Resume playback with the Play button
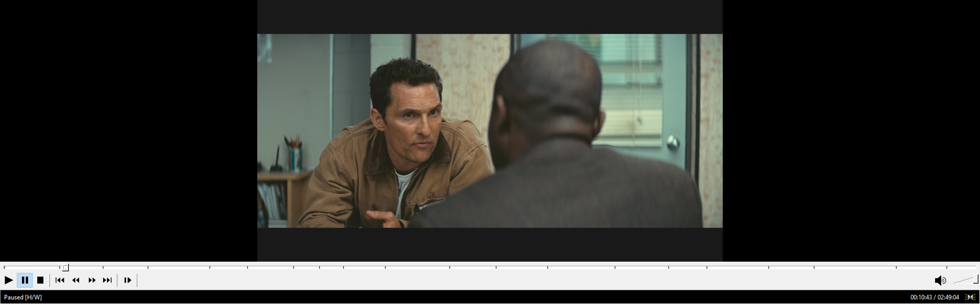This screenshot has width=980, height=304. (9, 280)
